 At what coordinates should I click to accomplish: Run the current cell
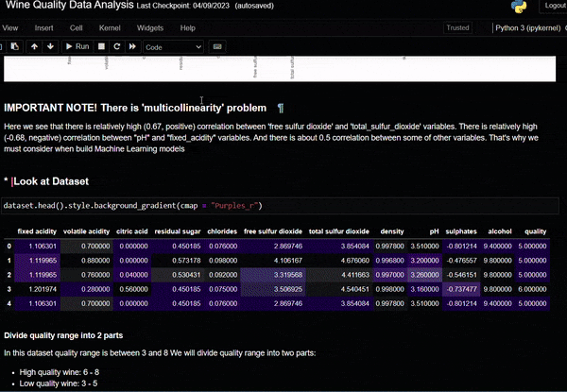pyautogui.click(x=76, y=45)
